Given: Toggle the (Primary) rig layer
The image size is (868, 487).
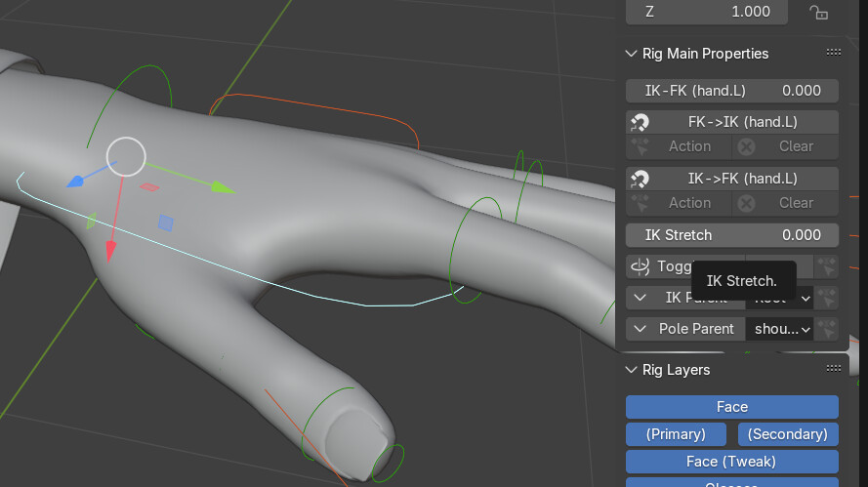Looking at the screenshot, I should coord(676,434).
